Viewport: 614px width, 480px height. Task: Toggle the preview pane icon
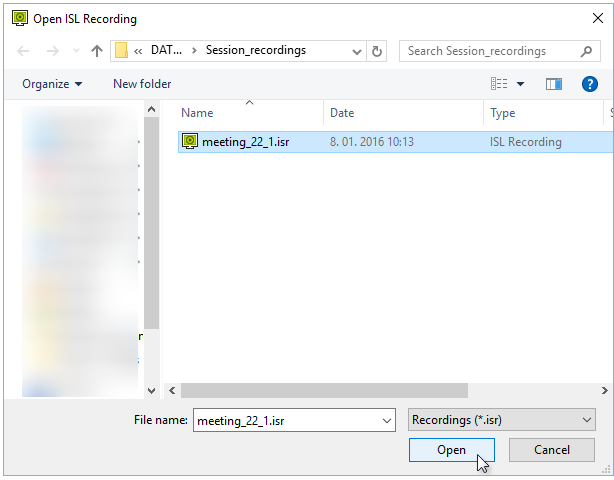coord(554,84)
